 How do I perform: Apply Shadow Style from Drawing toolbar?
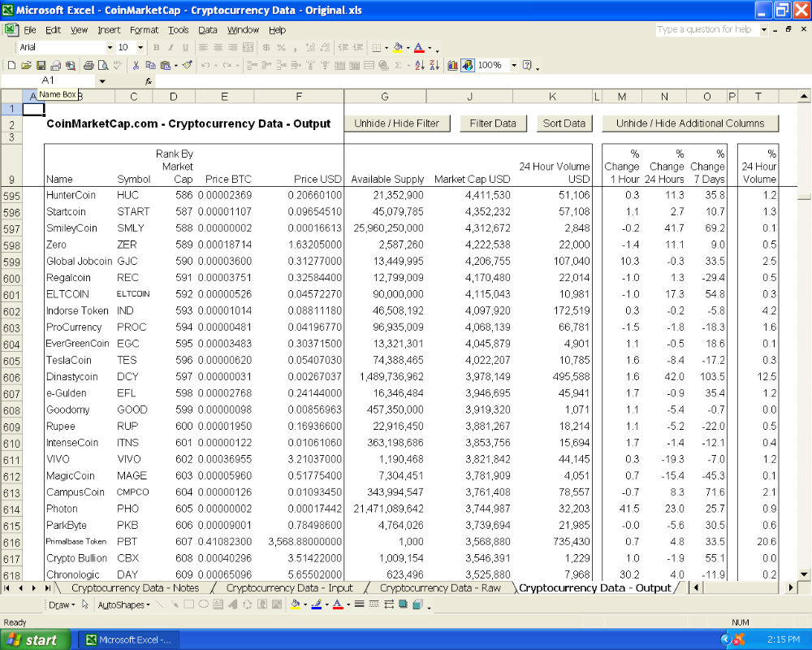click(x=403, y=604)
